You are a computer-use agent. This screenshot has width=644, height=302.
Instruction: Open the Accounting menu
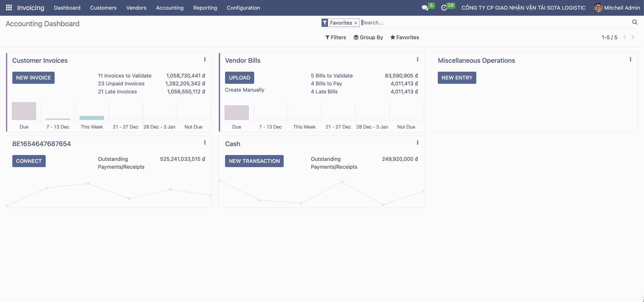pyautogui.click(x=170, y=8)
